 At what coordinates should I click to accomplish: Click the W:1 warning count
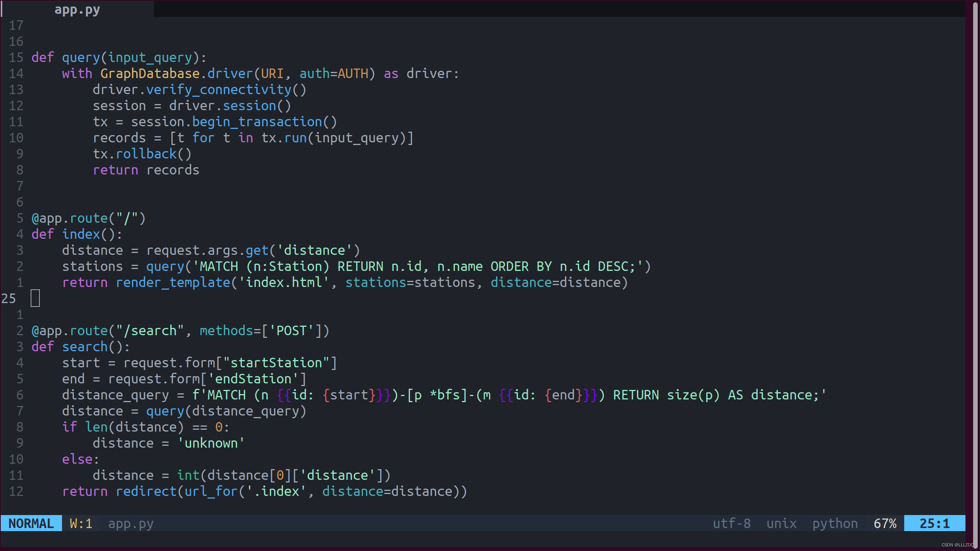pyautogui.click(x=81, y=523)
